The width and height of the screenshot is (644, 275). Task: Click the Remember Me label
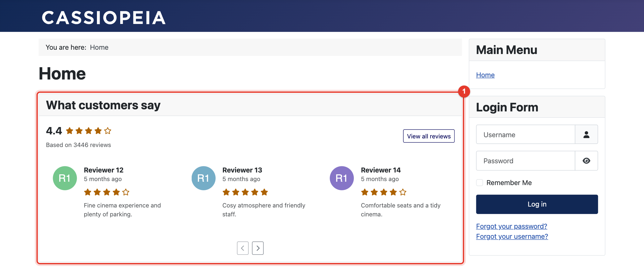coord(509,183)
